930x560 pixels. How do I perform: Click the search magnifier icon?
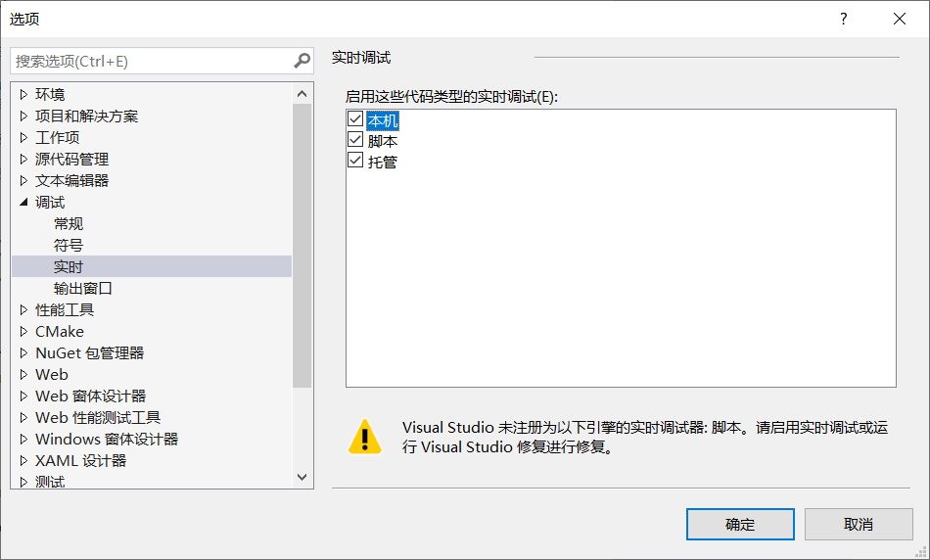point(302,61)
